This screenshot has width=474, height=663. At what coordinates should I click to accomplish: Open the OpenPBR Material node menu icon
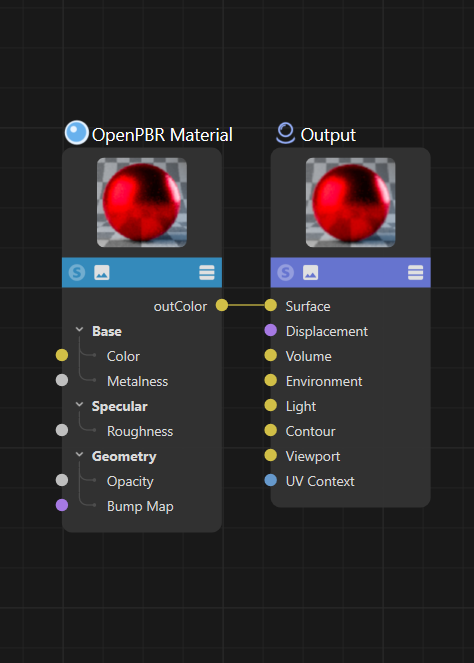207,273
